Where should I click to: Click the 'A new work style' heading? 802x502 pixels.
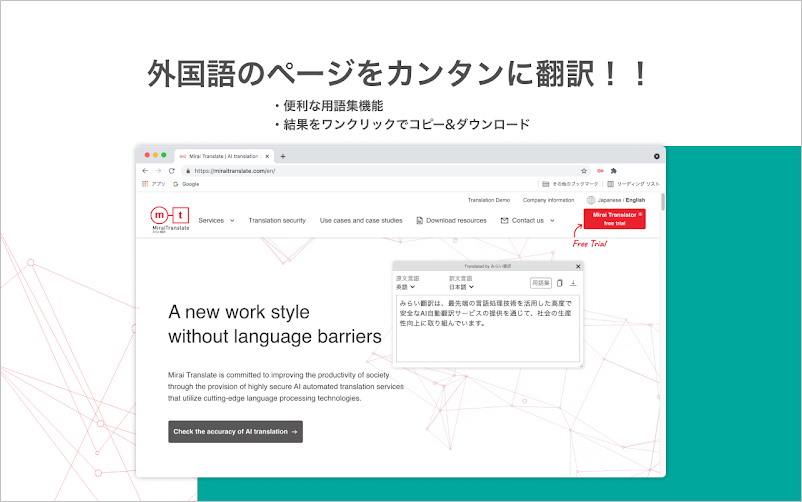point(239,312)
